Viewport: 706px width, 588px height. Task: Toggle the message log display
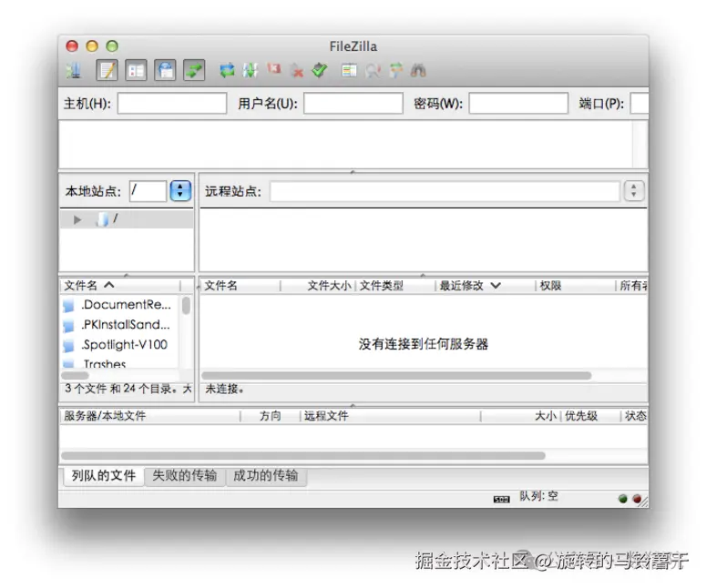107,70
